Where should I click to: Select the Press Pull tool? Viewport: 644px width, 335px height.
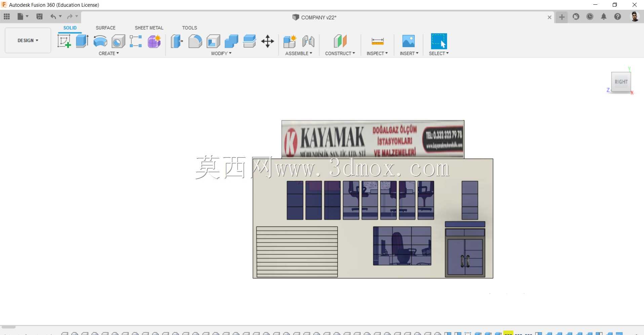(177, 41)
